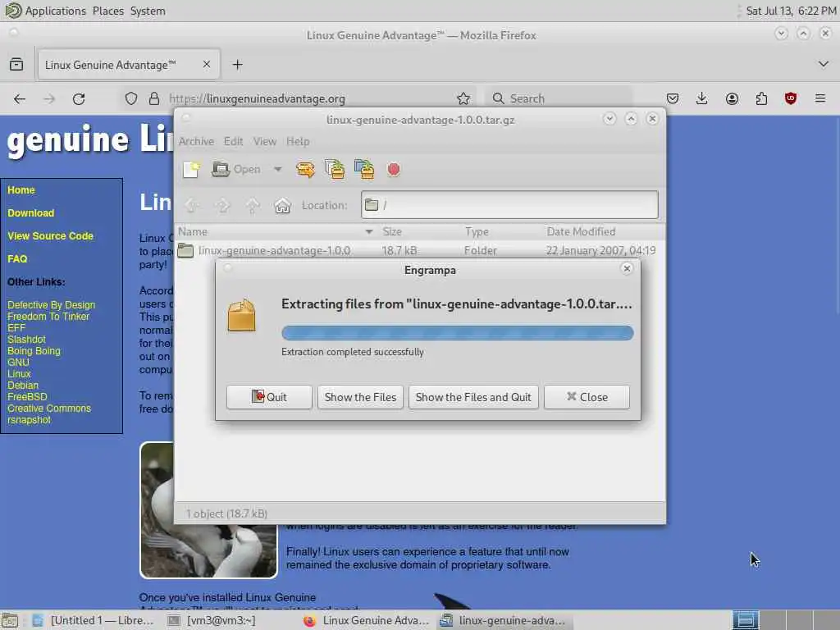Bookmark this page with the star icon
Viewport: 840px width, 630px height.
[463, 98]
